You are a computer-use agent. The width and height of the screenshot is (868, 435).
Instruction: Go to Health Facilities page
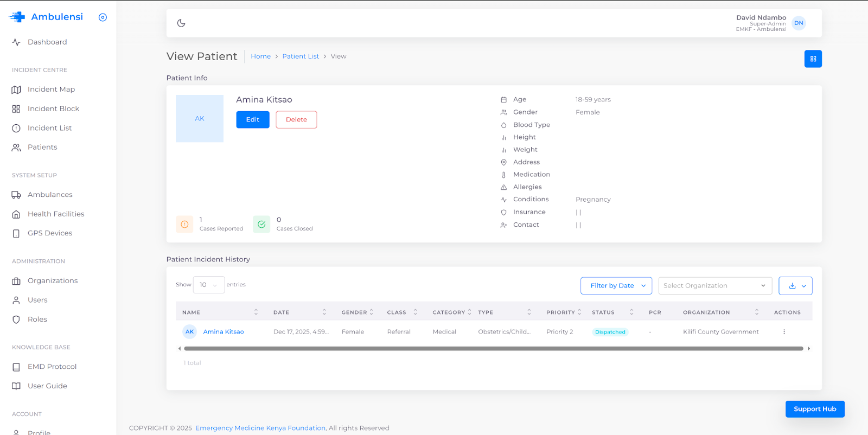pos(56,214)
